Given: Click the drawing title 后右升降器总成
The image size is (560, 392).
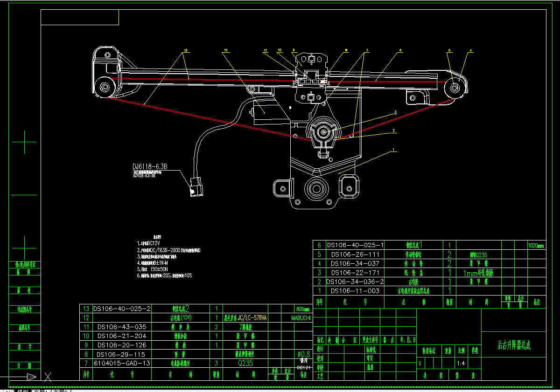Looking at the screenshot, I should tap(514, 345).
